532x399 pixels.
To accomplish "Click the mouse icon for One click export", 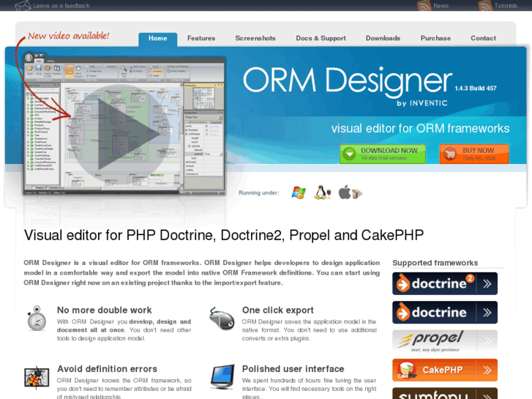I will click(222, 318).
